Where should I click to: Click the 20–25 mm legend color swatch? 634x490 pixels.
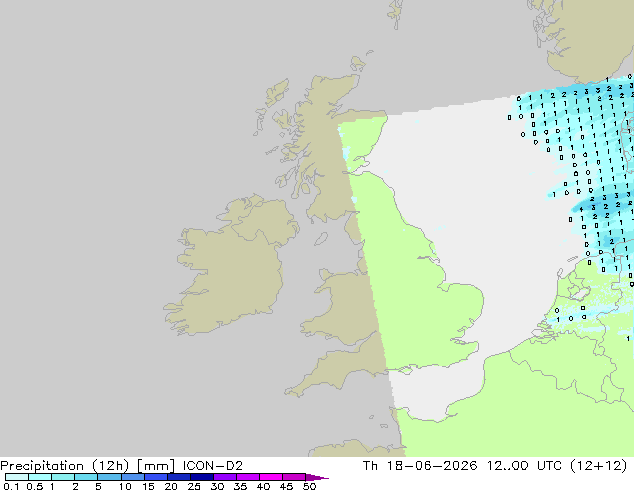(179, 477)
